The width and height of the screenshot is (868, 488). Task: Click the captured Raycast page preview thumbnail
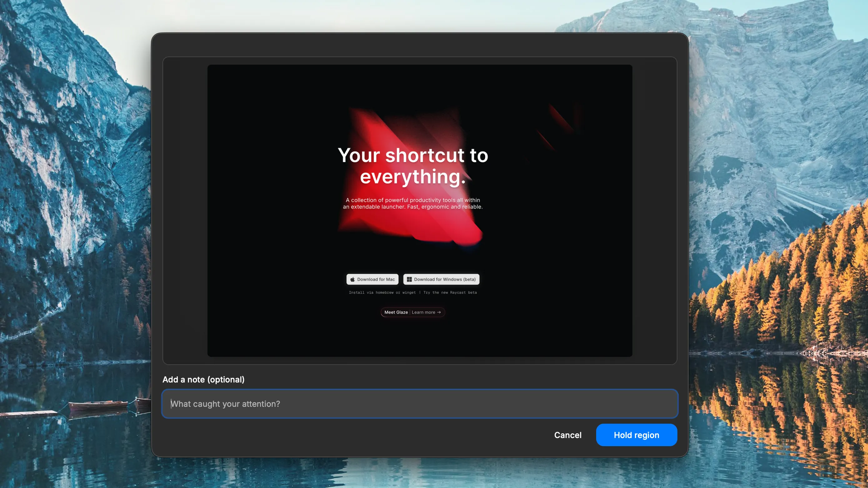(420, 210)
